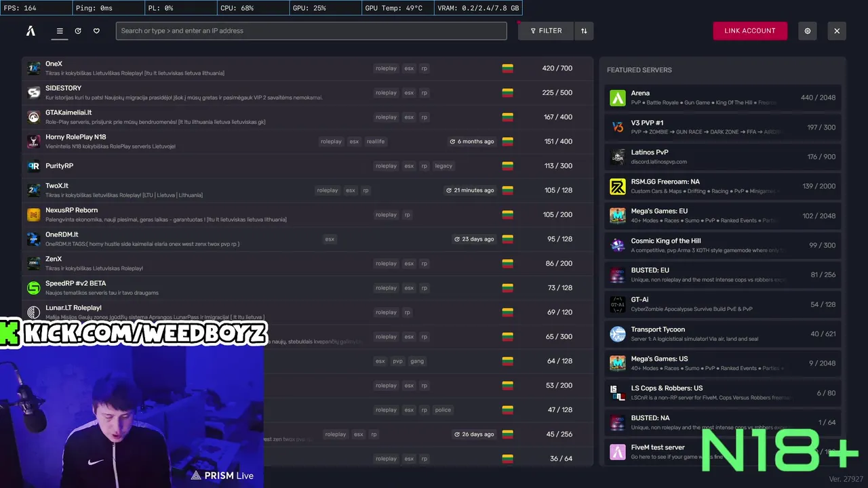
Task: Close the server browser with X
Action: click(x=837, y=30)
